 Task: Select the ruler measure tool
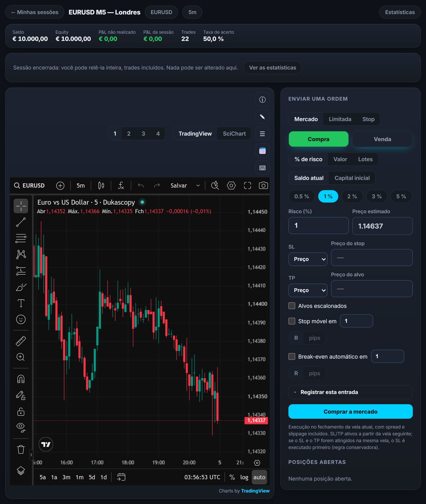(21, 341)
